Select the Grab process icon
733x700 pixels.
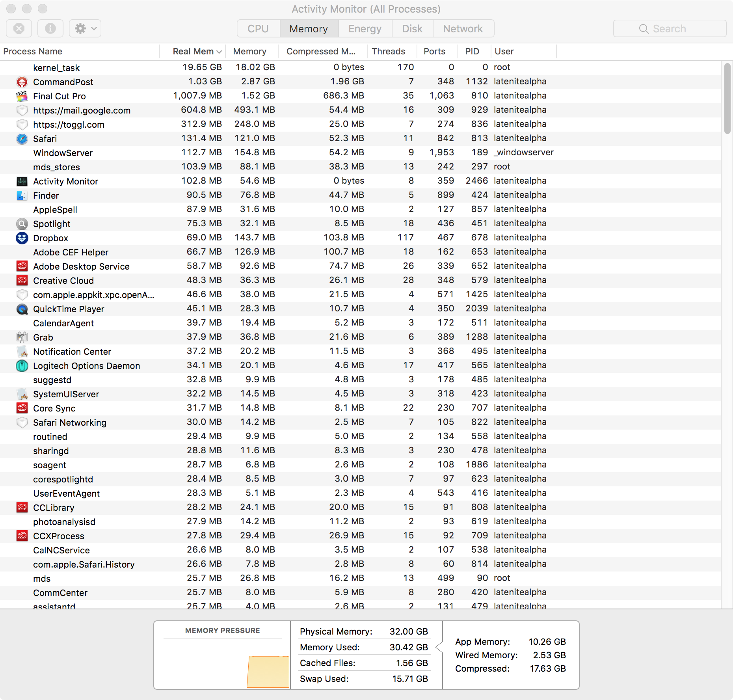tap(22, 337)
